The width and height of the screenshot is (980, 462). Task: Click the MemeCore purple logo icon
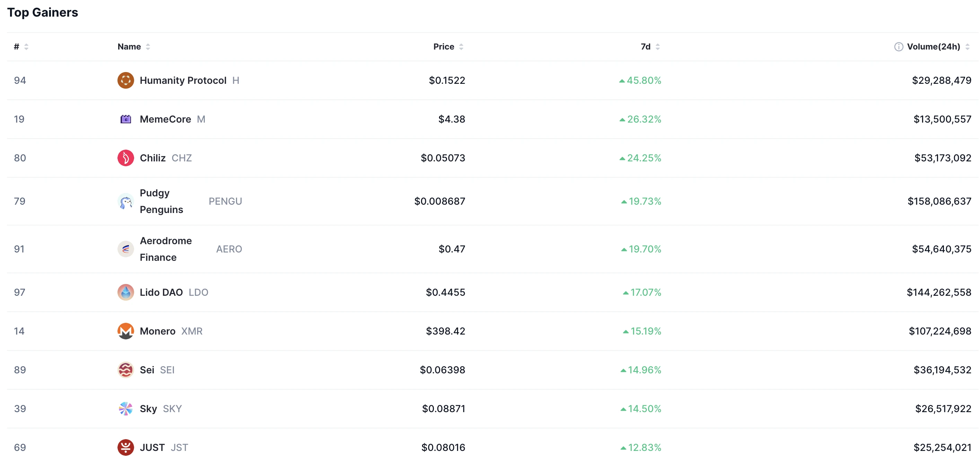[125, 119]
